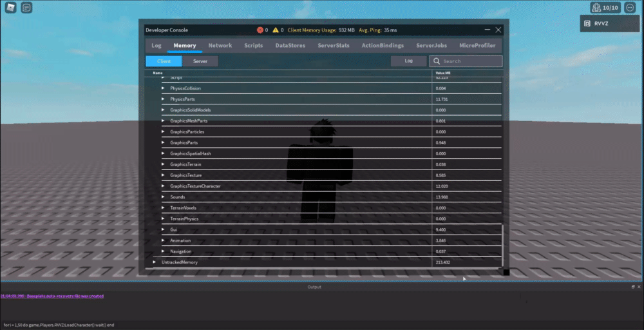
Task: Click the Log button beside search
Action: [409, 61]
